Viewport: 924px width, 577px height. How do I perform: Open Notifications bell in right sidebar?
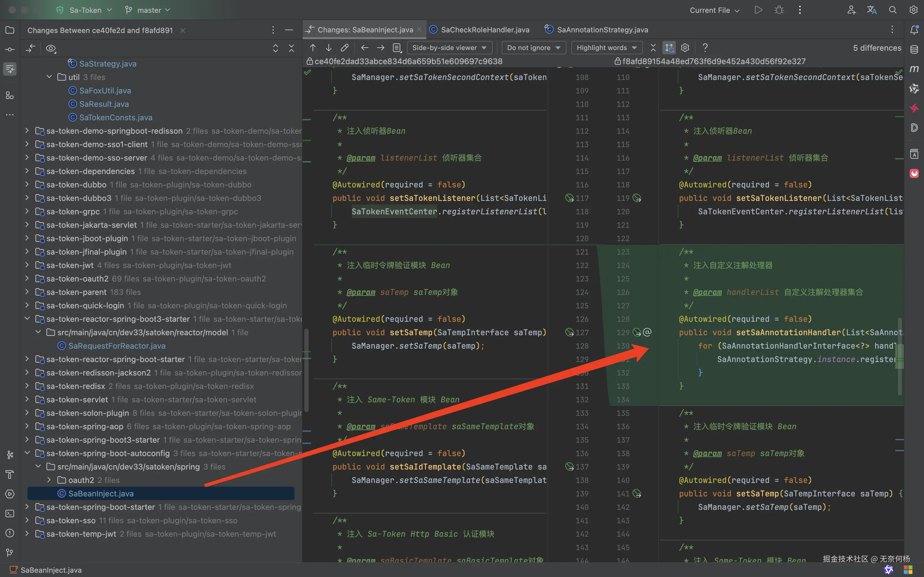[x=914, y=30]
